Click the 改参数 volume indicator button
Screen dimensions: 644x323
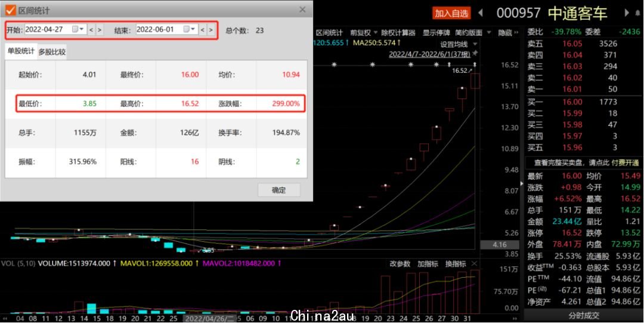[400, 264]
